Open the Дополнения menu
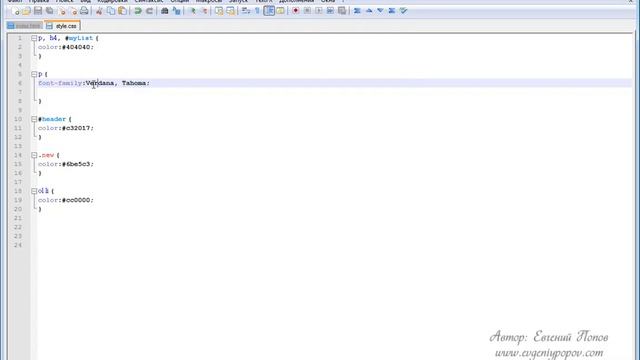Viewport: 640px width, 360px height. pyautogui.click(x=296, y=1)
